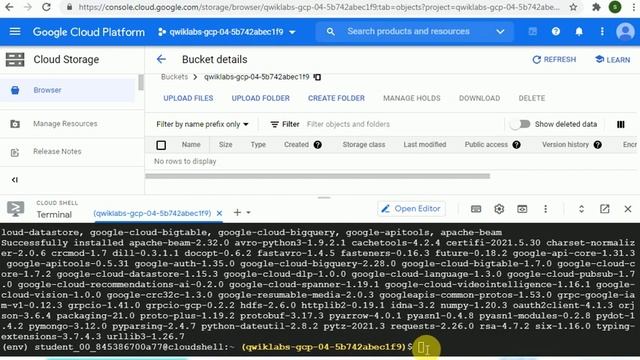Open the project selector qwiklabs-gcp-04-5b742abec1f9
This screenshot has width=640, height=360.
pyautogui.click(x=227, y=32)
